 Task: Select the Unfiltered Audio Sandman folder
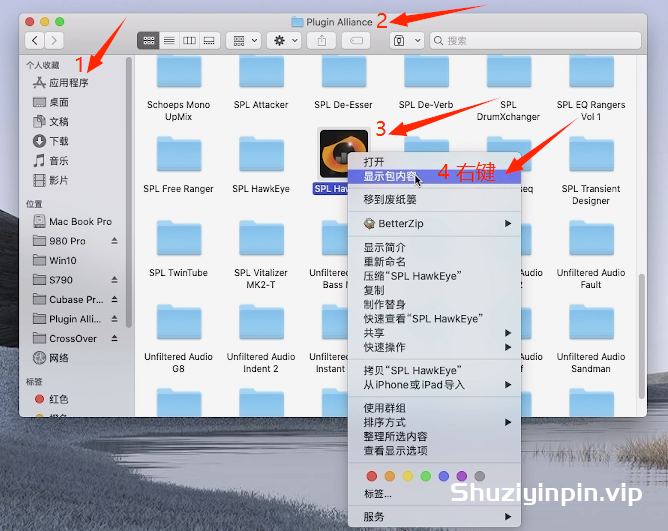click(x=591, y=322)
